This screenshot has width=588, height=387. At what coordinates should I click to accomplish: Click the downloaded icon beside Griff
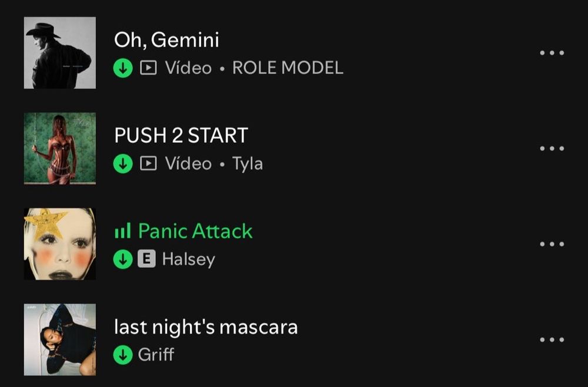[x=123, y=355]
